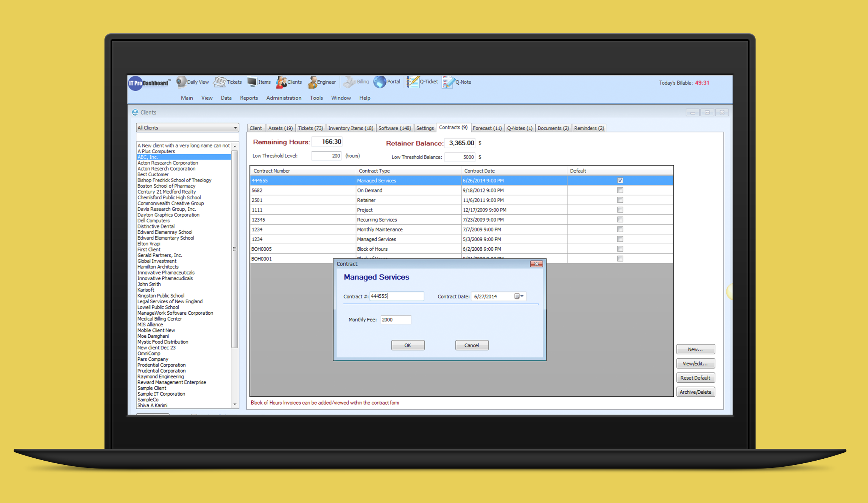
Task: Tick Default checkbox for Retainer contract 2501
Action: pyautogui.click(x=620, y=200)
